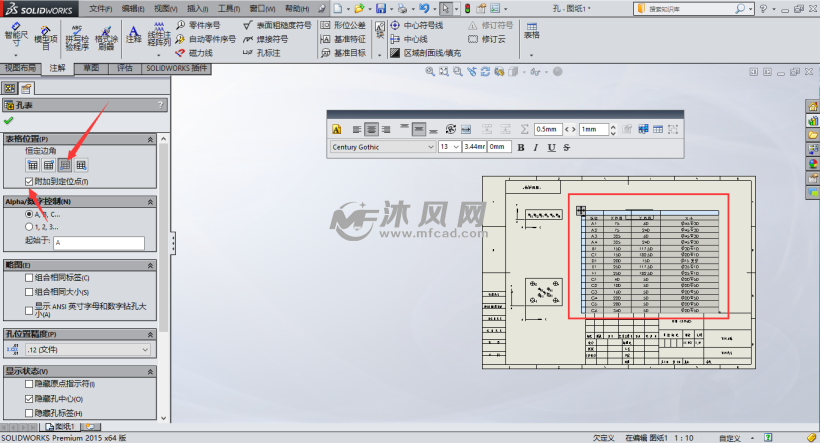Click the 0.5mm cell padding field

(x=548, y=129)
